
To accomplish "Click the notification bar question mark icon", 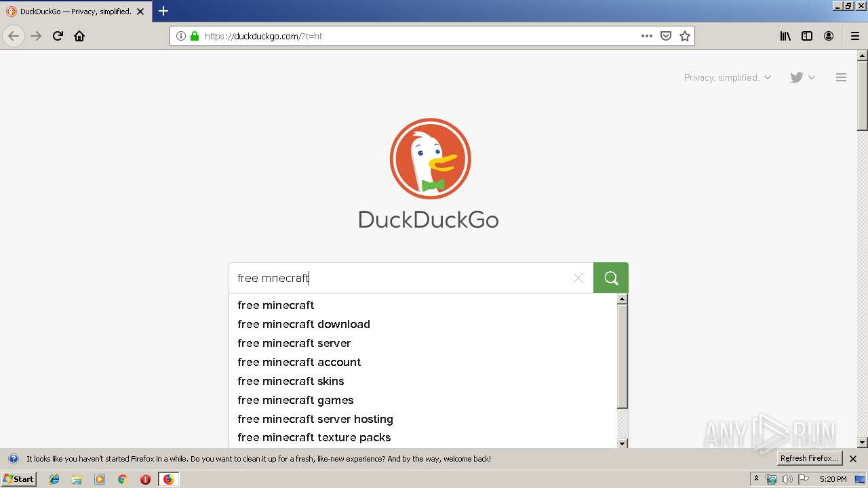I will pos(13,459).
